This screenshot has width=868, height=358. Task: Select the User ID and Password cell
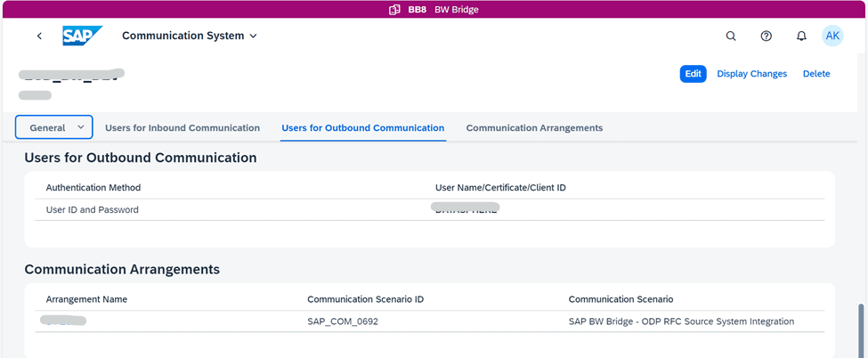tap(93, 210)
